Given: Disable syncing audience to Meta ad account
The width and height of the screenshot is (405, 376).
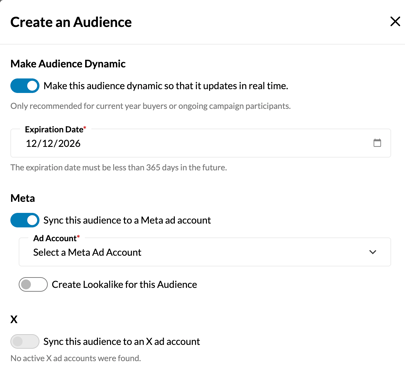Looking at the screenshot, I should tap(25, 220).
